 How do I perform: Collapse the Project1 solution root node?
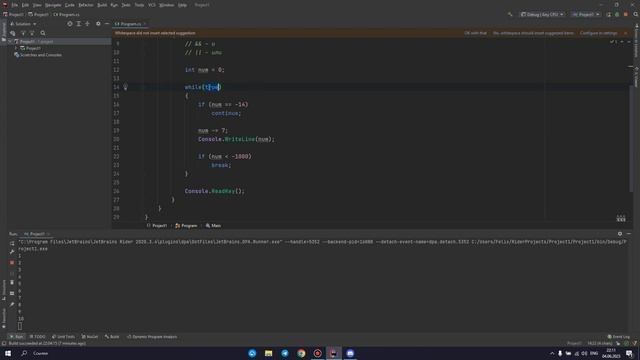tap(10, 42)
